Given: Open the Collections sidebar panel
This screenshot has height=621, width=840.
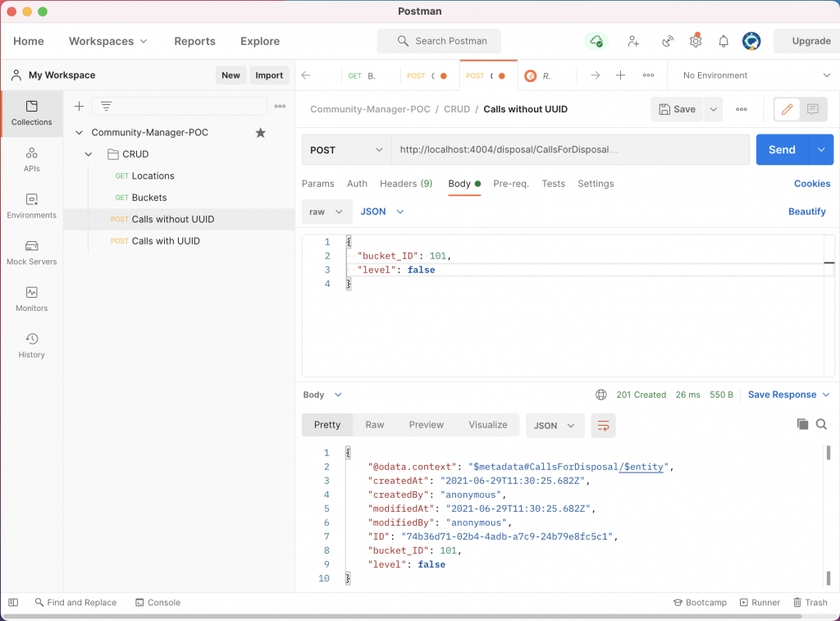Looking at the screenshot, I should point(32,113).
